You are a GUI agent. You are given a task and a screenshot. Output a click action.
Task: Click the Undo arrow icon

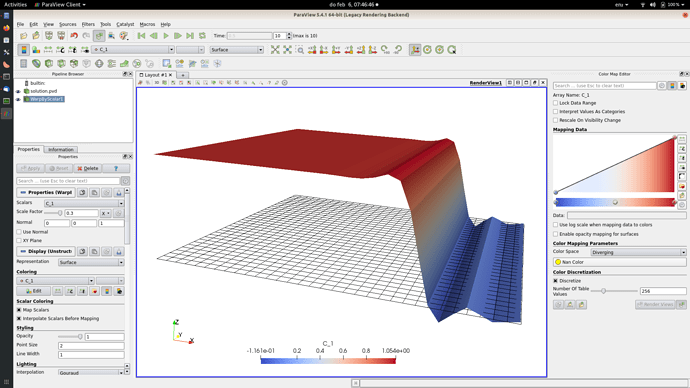pos(74,36)
